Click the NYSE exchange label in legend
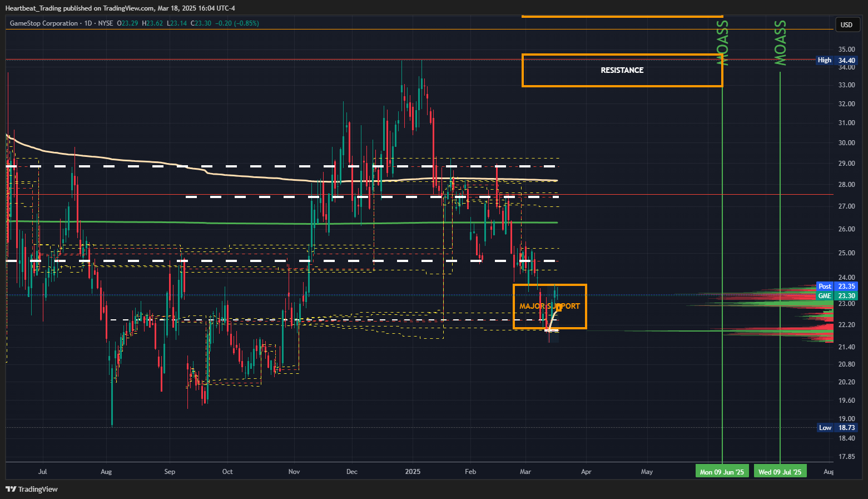 (105, 23)
